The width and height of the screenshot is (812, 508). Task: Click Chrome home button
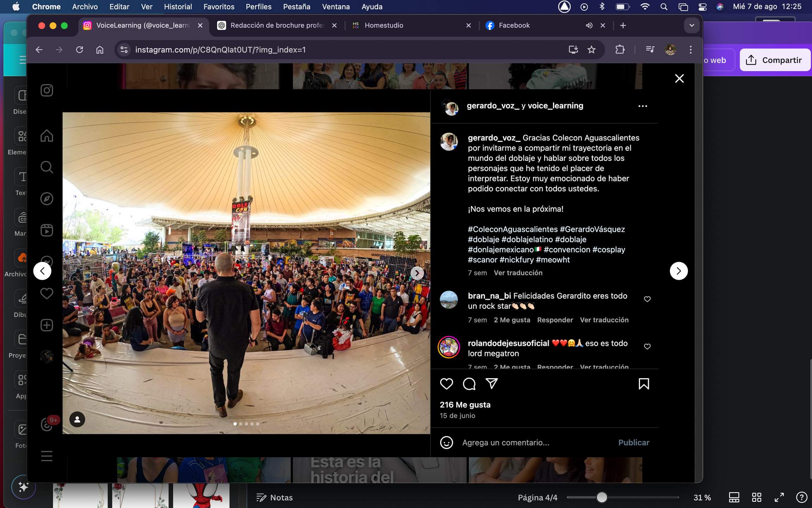[x=100, y=50]
